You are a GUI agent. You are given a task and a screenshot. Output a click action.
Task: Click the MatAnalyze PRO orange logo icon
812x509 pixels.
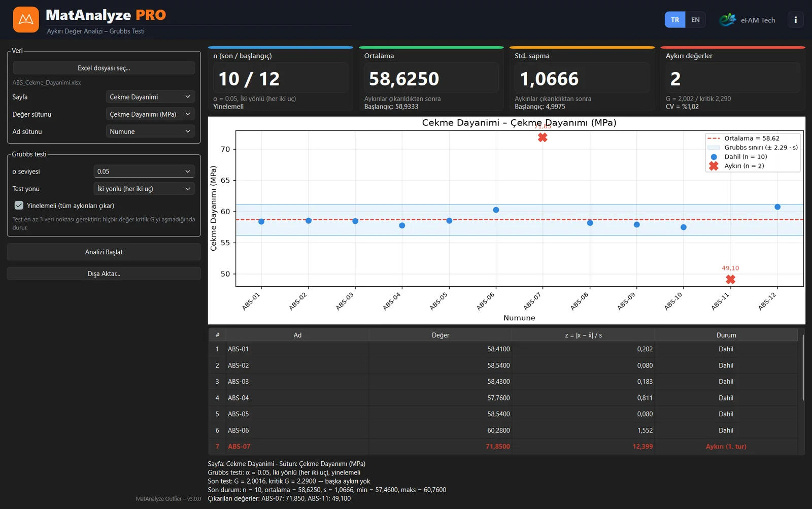[26, 20]
